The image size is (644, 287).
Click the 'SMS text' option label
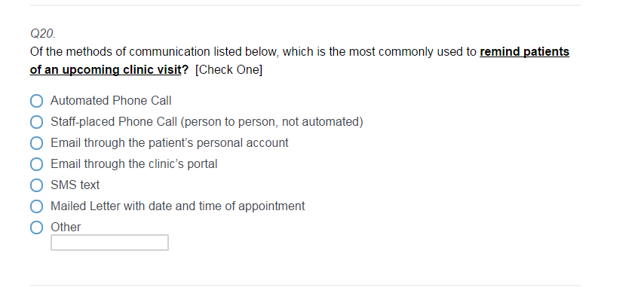(x=75, y=185)
